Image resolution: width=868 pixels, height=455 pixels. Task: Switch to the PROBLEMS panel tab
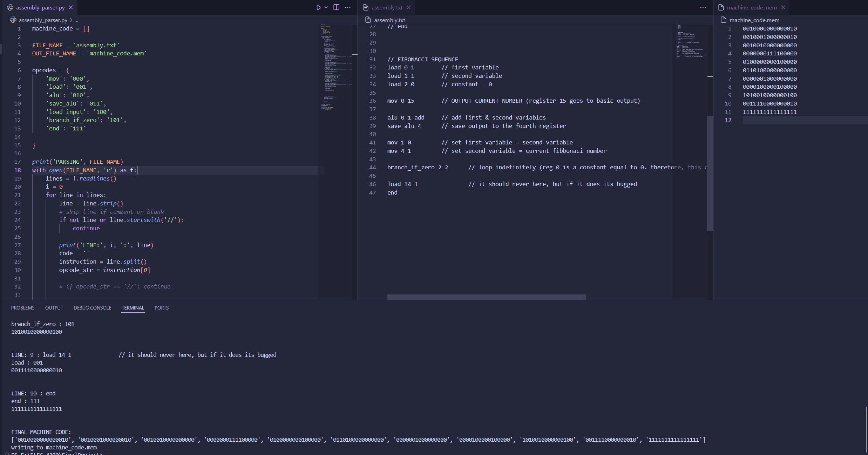pos(23,308)
